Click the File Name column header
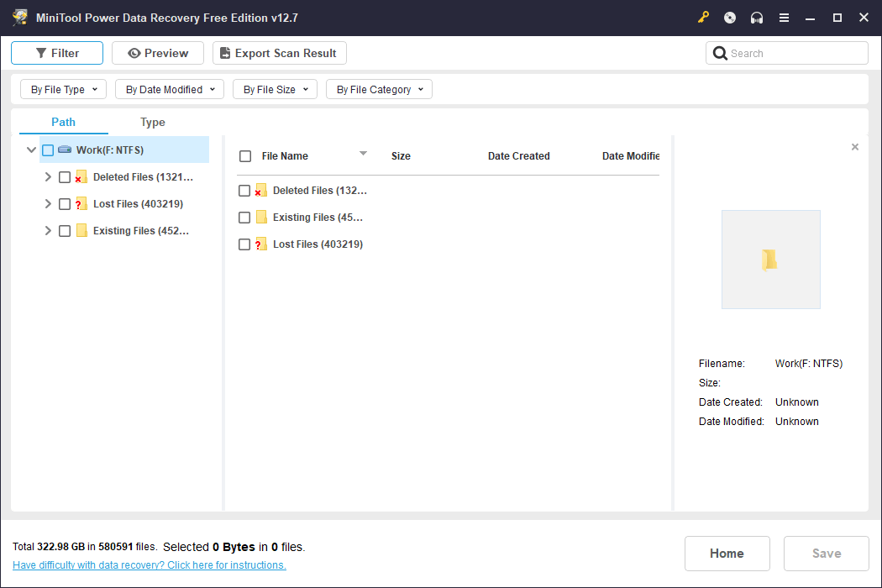Image resolution: width=882 pixels, height=588 pixels. pyautogui.click(x=285, y=156)
